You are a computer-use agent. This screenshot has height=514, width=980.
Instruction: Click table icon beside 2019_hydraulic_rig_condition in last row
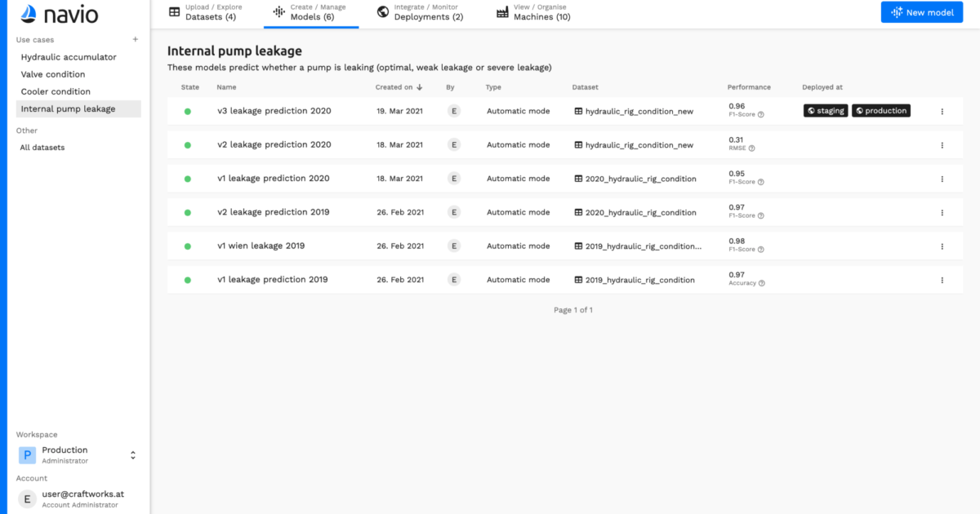pos(578,280)
